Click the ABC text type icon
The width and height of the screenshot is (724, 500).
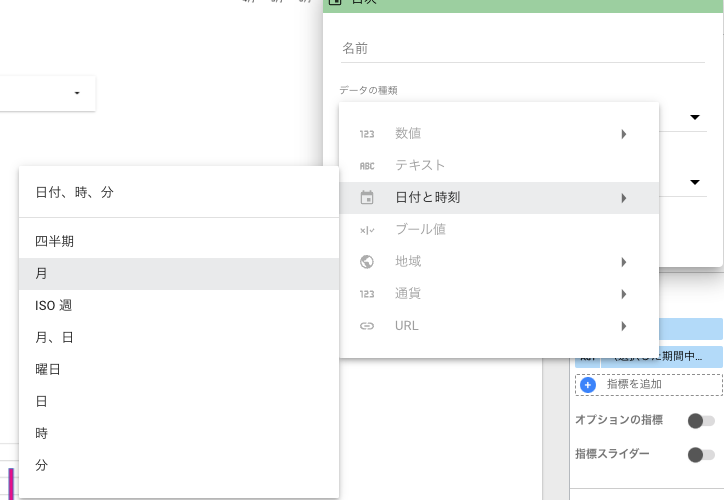pyautogui.click(x=367, y=166)
